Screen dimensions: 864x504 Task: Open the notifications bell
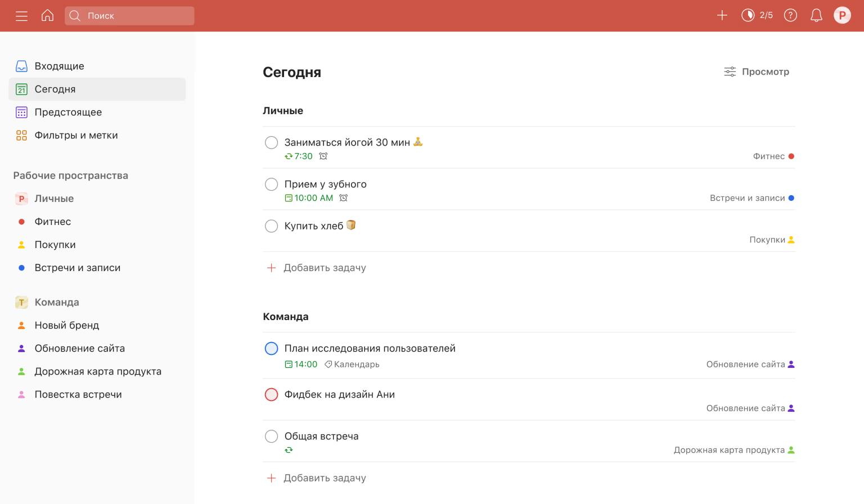[x=816, y=15]
